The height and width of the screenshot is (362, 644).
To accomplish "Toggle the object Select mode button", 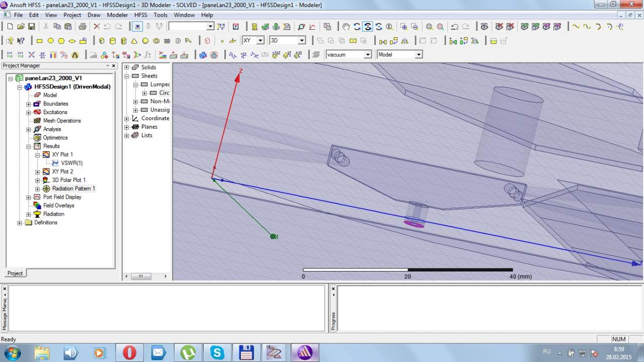I will [138, 27].
